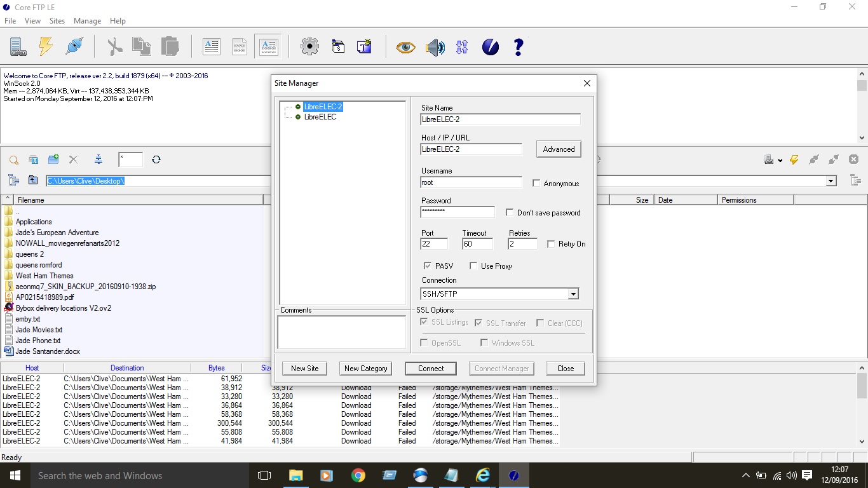
Task: Click the Quick Connect lightning bolt icon
Action: click(x=46, y=46)
